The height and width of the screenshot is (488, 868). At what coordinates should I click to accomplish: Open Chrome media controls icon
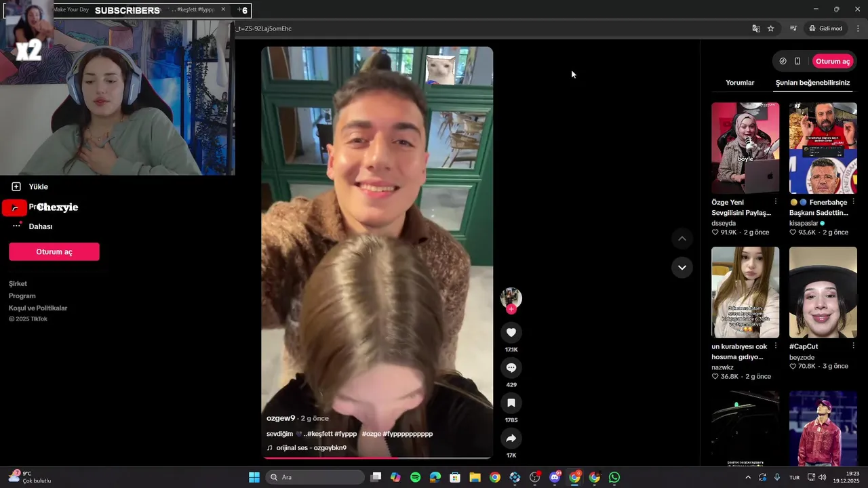[793, 28]
